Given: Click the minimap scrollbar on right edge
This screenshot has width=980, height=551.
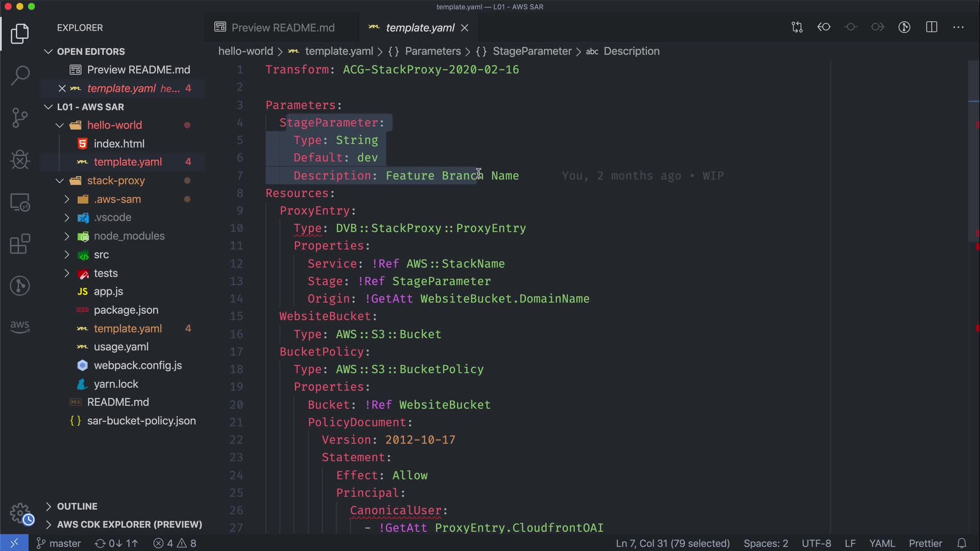Looking at the screenshot, I should pos(973,153).
